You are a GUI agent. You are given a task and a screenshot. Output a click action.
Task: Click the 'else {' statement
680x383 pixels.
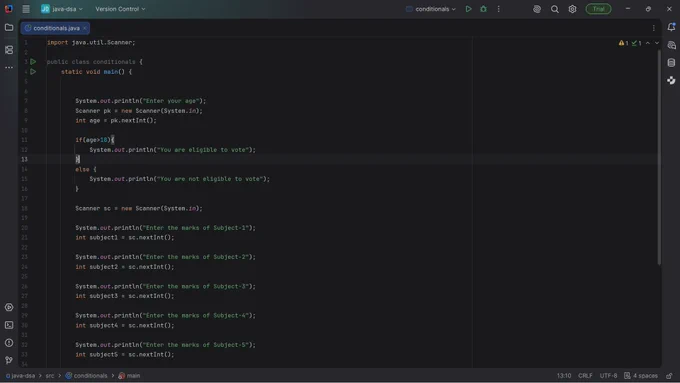coord(86,169)
